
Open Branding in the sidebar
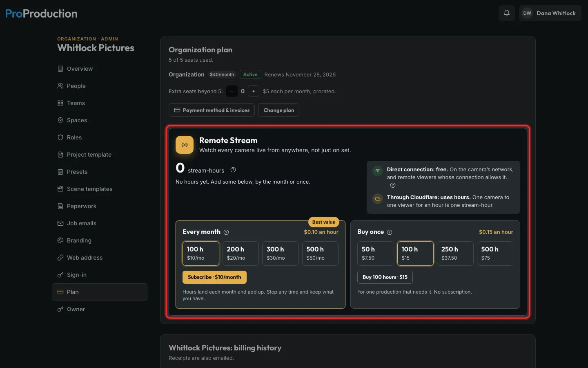pyautogui.click(x=100, y=240)
